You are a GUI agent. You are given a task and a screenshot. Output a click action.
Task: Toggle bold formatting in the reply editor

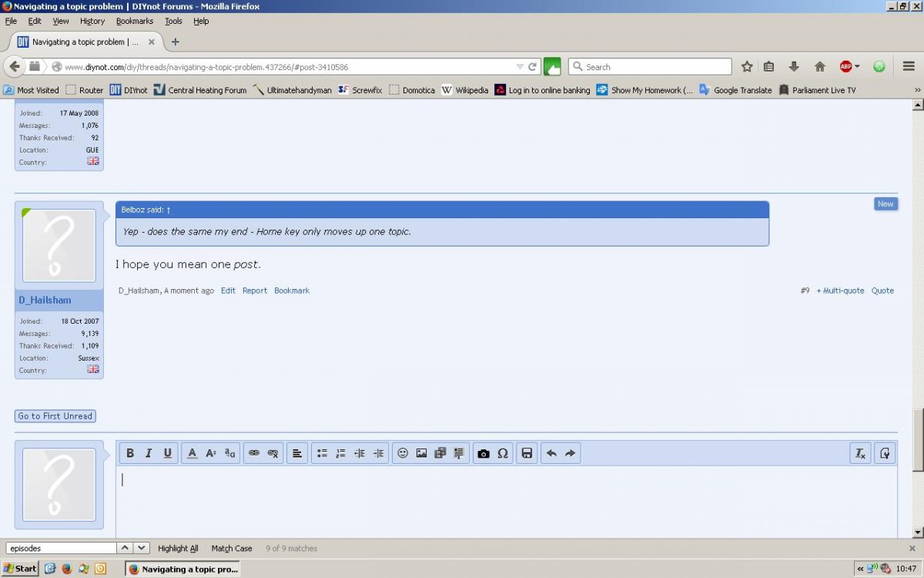(x=130, y=453)
